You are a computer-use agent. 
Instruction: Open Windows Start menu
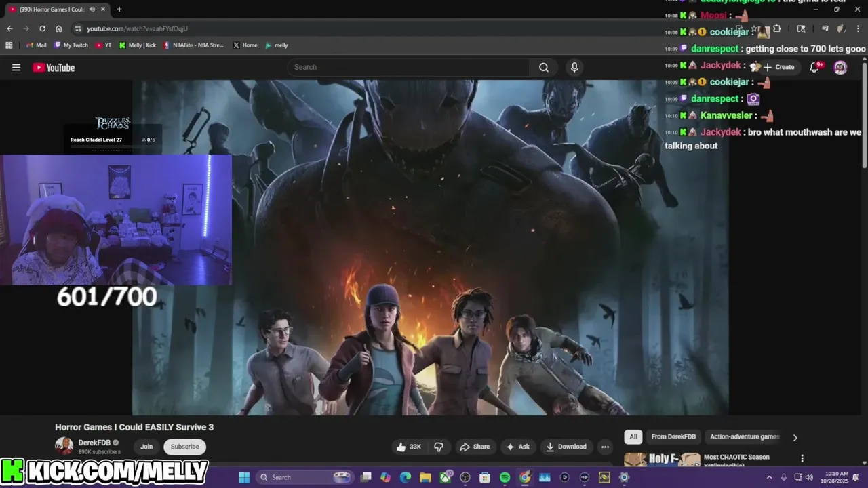[244, 477]
